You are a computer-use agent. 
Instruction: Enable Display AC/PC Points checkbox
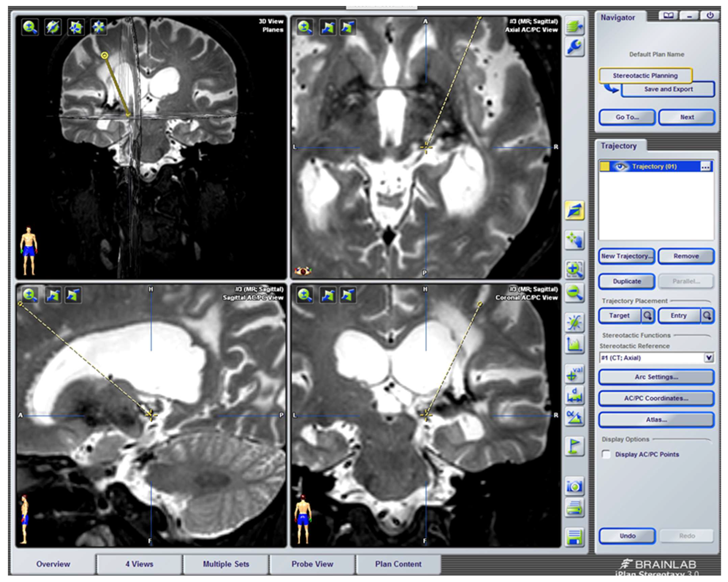606,454
